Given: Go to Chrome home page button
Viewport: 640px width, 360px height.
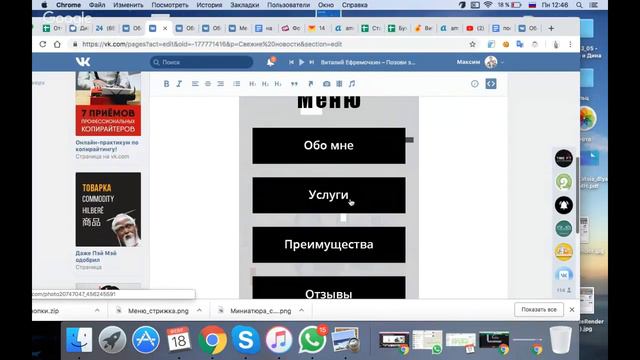Looking at the screenshot, I should click(57, 44).
